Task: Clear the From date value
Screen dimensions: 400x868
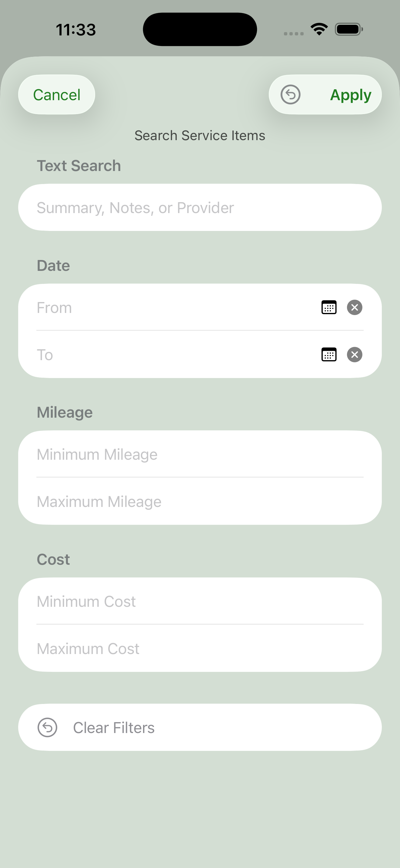Action: (355, 307)
